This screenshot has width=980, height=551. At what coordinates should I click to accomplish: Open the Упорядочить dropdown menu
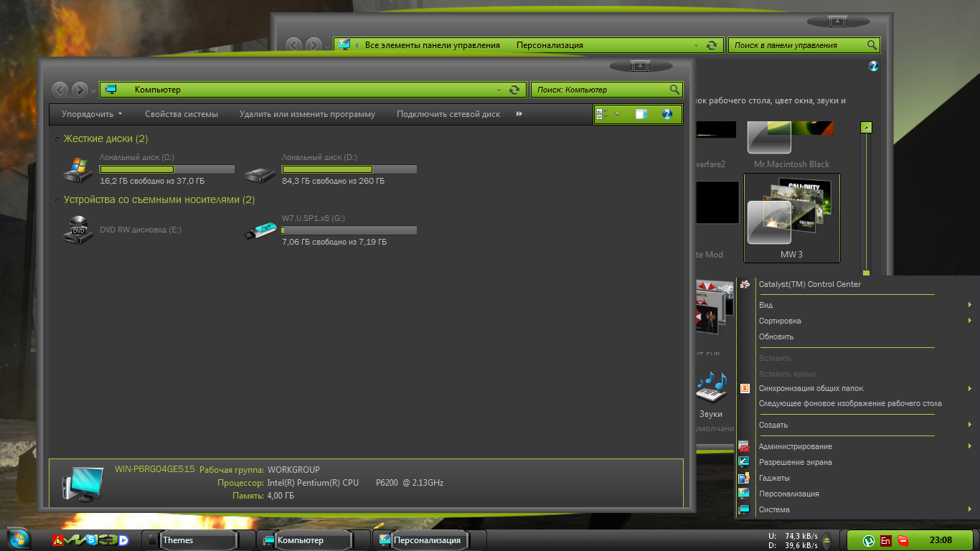pyautogui.click(x=92, y=114)
